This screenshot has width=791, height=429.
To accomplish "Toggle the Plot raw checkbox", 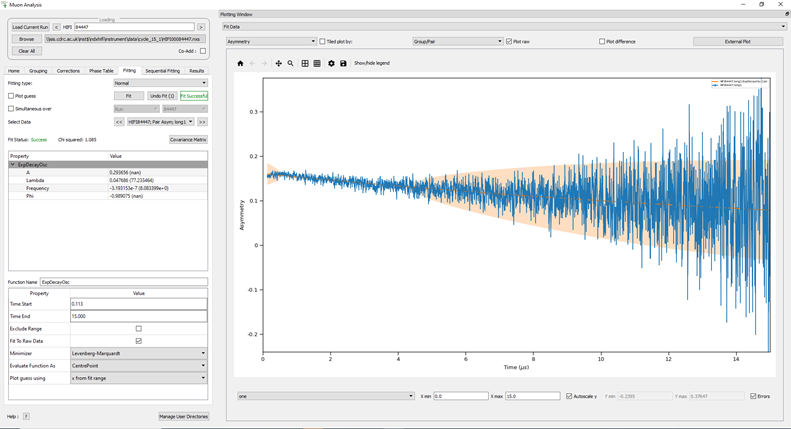I will pos(510,42).
